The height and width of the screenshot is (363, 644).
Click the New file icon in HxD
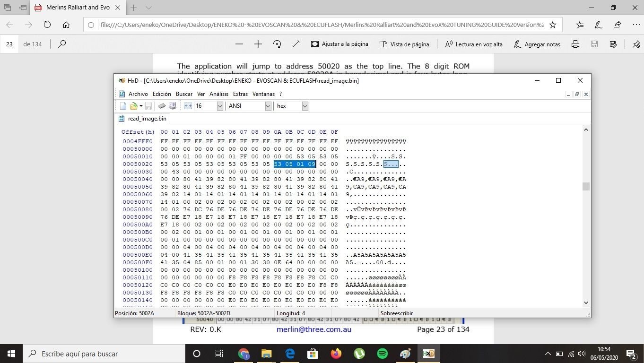123,106
